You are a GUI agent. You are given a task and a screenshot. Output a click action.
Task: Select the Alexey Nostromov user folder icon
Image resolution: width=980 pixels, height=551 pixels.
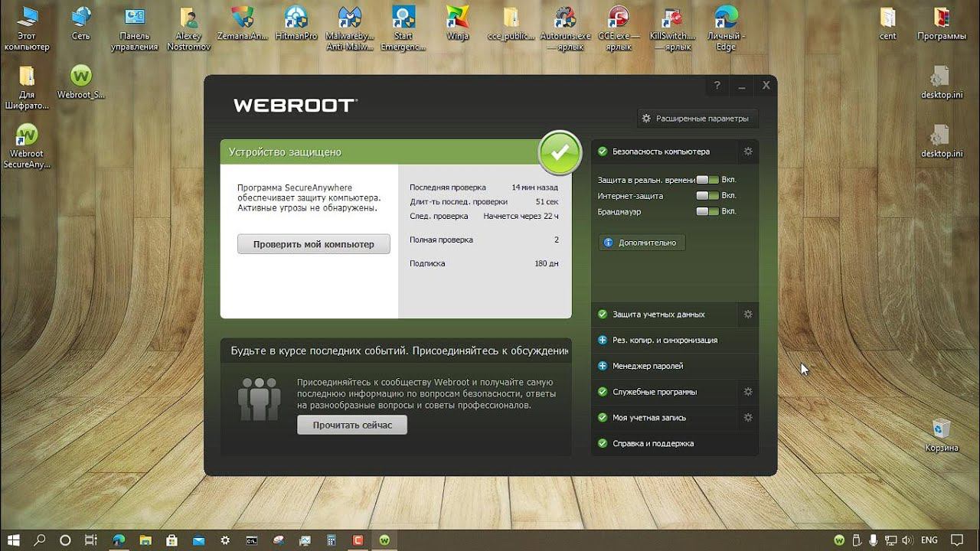pos(188,29)
